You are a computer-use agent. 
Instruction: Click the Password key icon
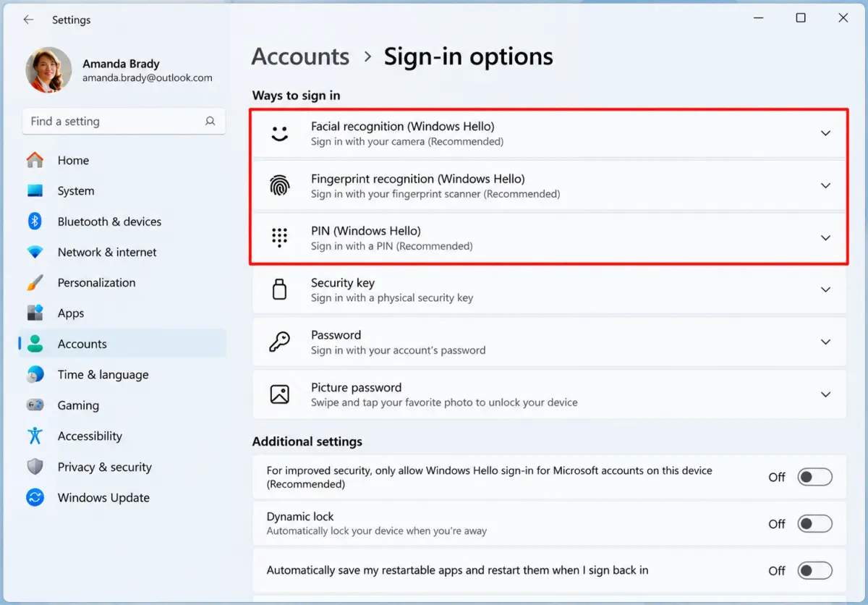(x=279, y=342)
